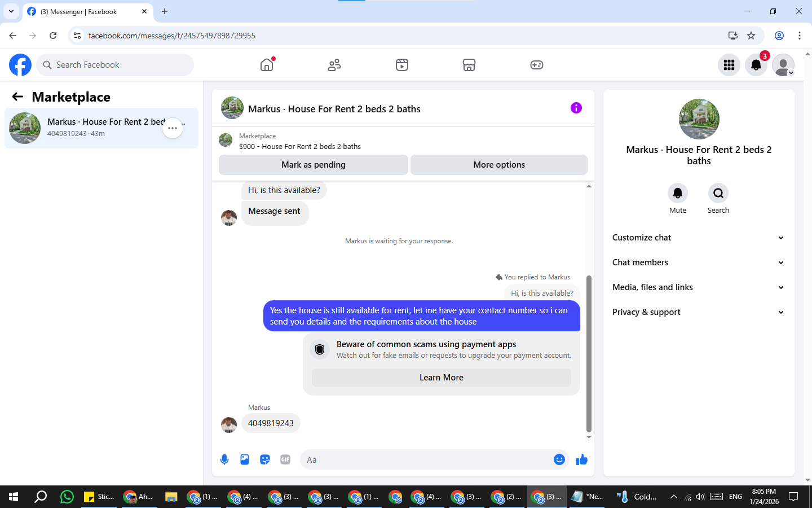Click Mark as pending button
Viewport: 812px width, 508px height.
pos(314,165)
